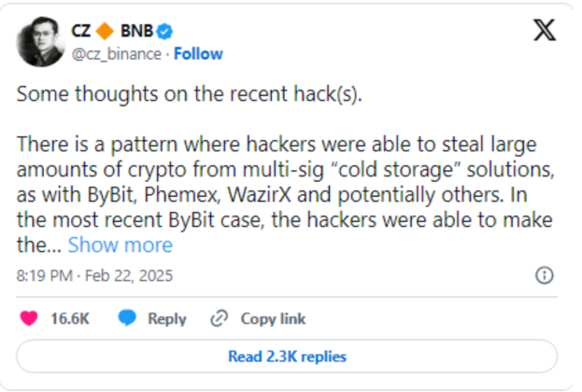Open the 8:19 PM timestamp link
This screenshot has width=582, height=392.
tap(43, 276)
